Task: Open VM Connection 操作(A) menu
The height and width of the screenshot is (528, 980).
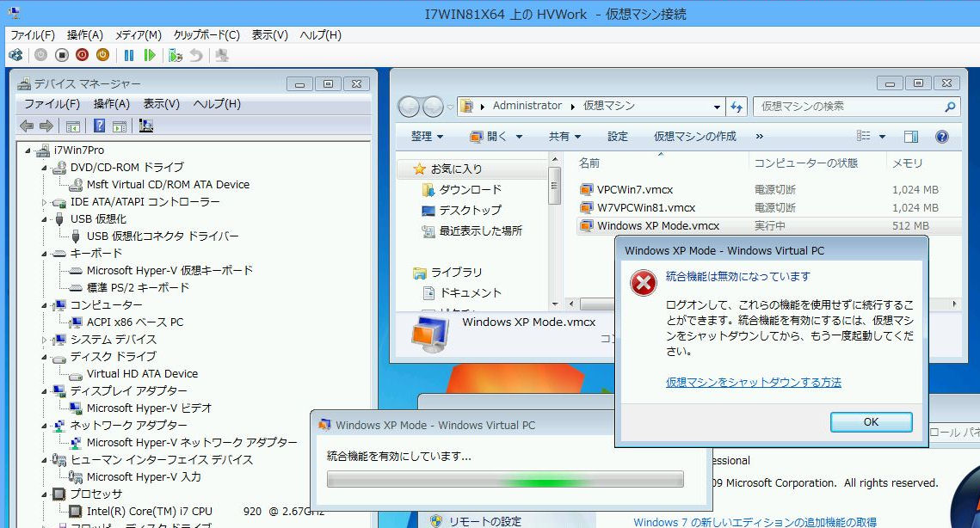Action: (85, 35)
